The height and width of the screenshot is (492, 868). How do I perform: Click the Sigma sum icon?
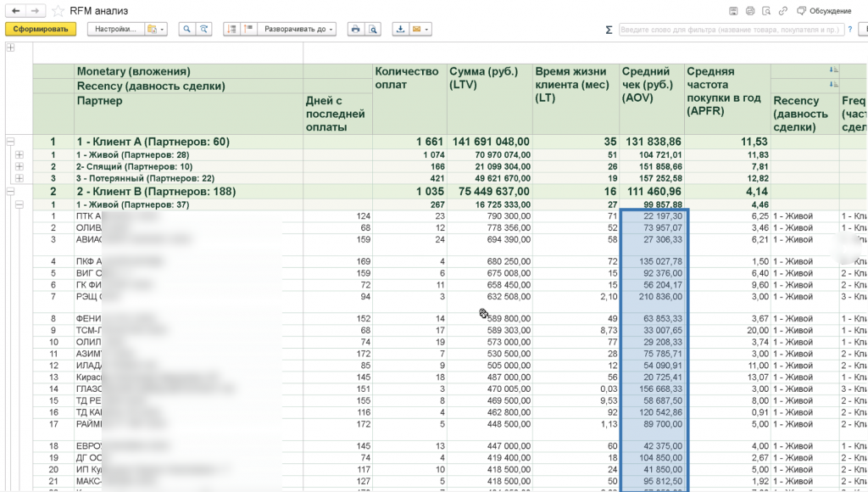[609, 30]
